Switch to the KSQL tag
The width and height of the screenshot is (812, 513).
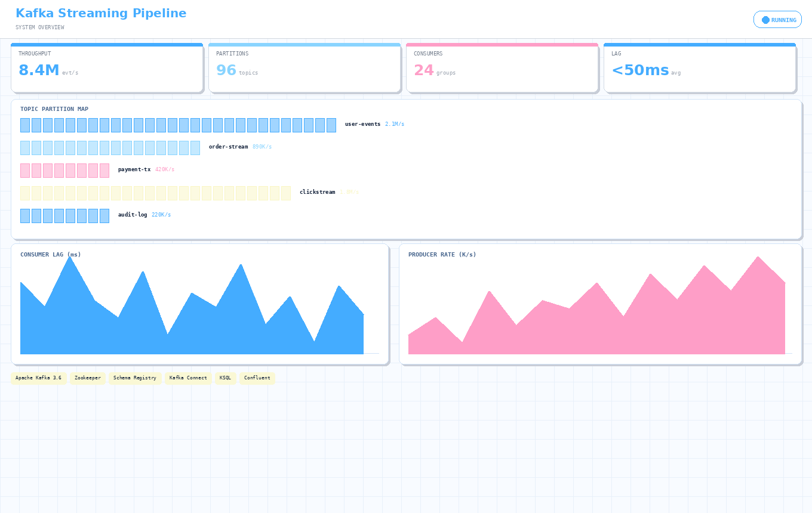click(x=225, y=378)
